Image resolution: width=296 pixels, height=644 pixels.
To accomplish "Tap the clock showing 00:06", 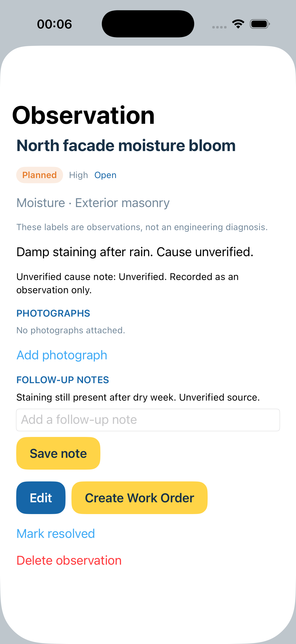I will pos(54,24).
